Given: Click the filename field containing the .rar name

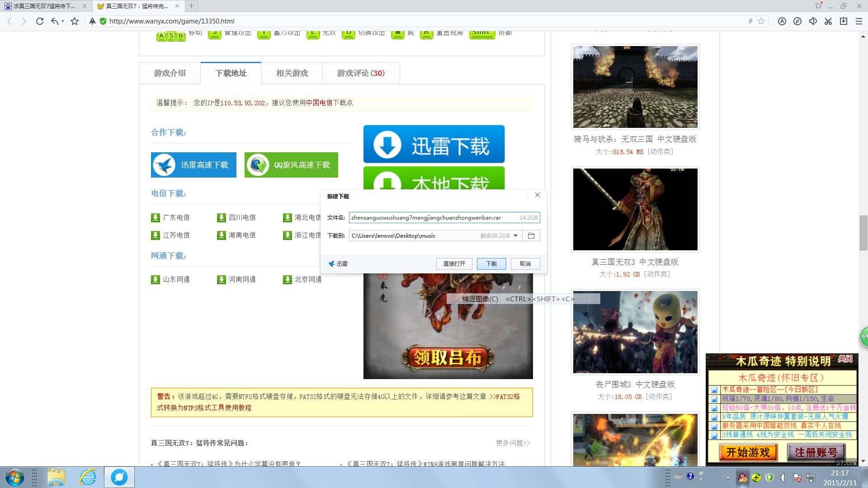Looking at the screenshot, I should [429, 217].
